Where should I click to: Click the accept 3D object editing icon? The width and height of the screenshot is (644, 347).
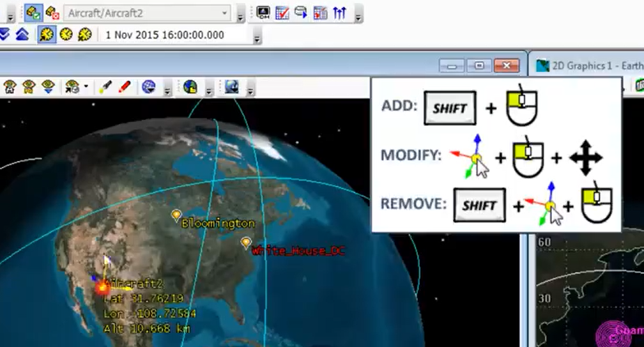(x=33, y=13)
